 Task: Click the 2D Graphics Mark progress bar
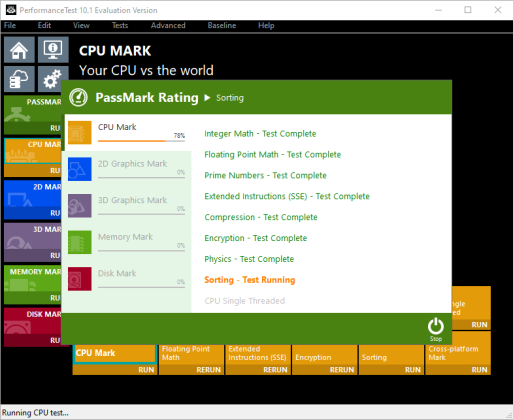coord(141,178)
